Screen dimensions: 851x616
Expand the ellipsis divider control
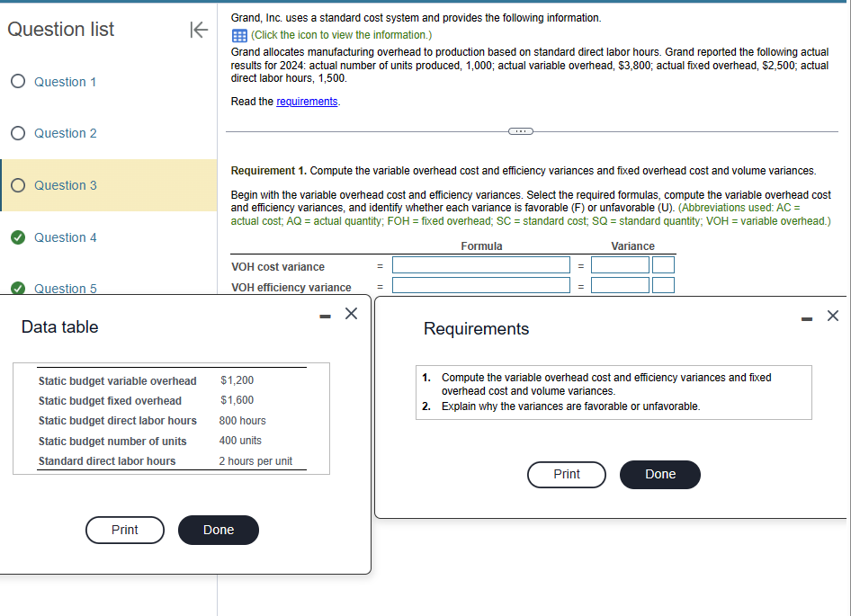point(521,130)
